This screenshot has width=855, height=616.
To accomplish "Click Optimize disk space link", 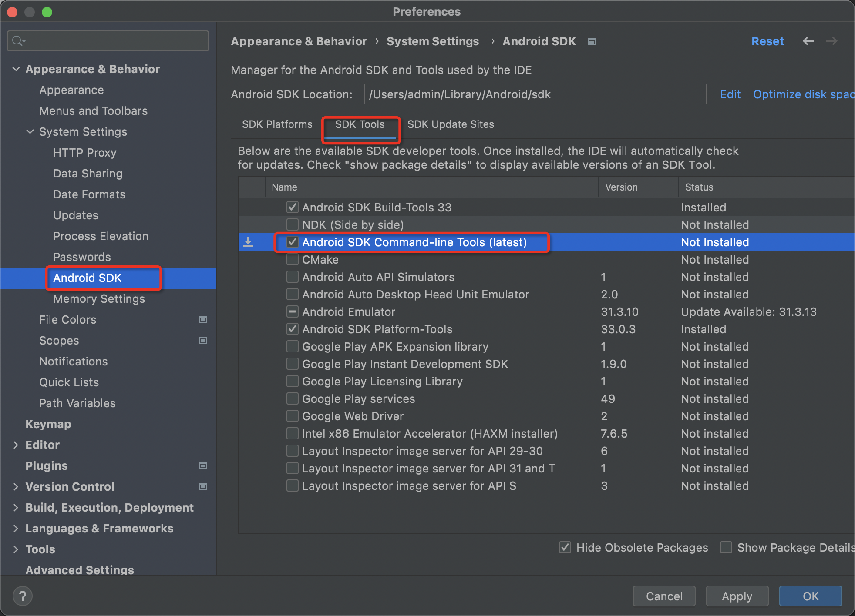I will (x=803, y=94).
